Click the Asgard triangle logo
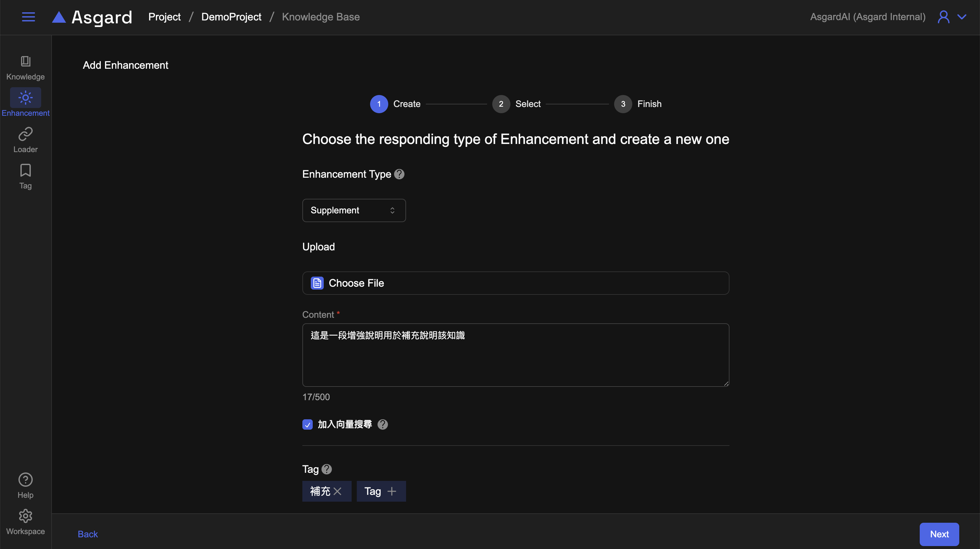Viewport: 980px width, 549px height. pyautogui.click(x=59, y=17)
